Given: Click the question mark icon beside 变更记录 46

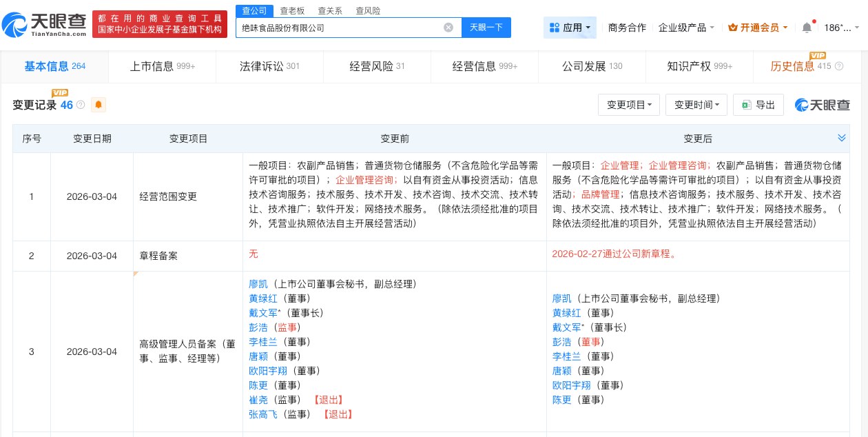Looking at the screenshot, I should click(81, 105).
